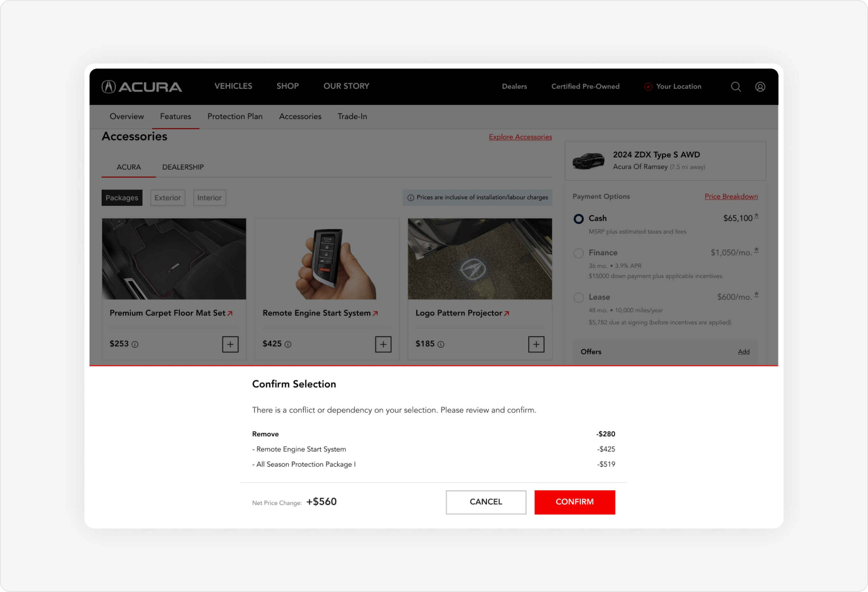Click the info icon in installation charges notice
This screenshot has height=592, width=868.
[411, 198]
